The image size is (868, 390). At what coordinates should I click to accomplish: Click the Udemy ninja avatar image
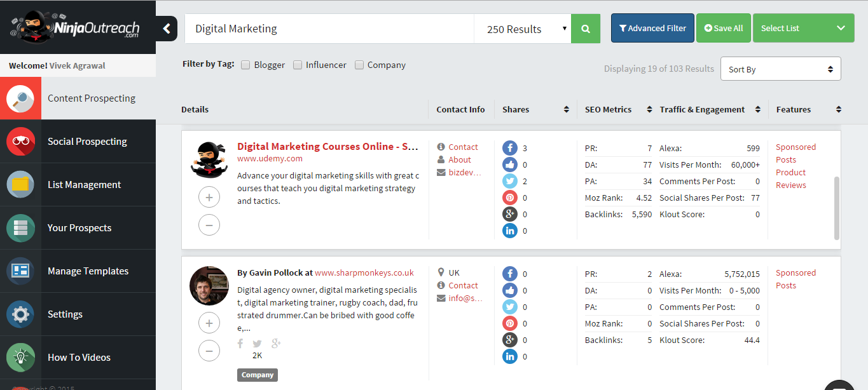pyautogui.click(x=209, y=159)
